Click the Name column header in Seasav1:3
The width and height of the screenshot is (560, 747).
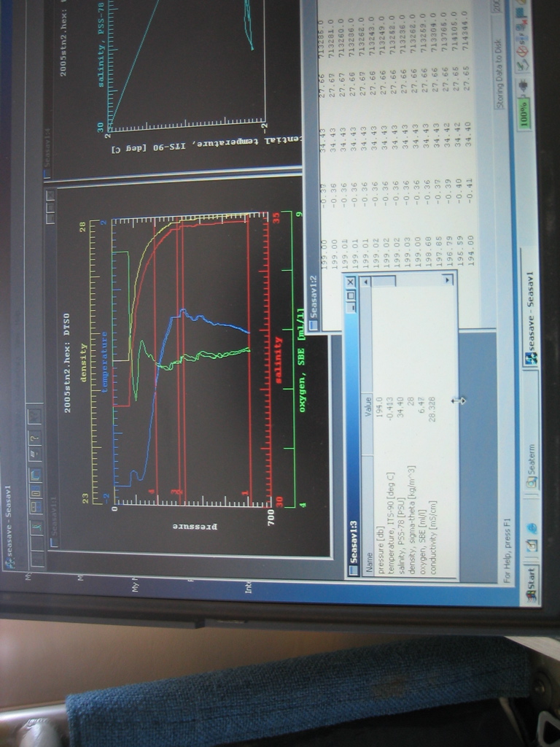(367, 516)
